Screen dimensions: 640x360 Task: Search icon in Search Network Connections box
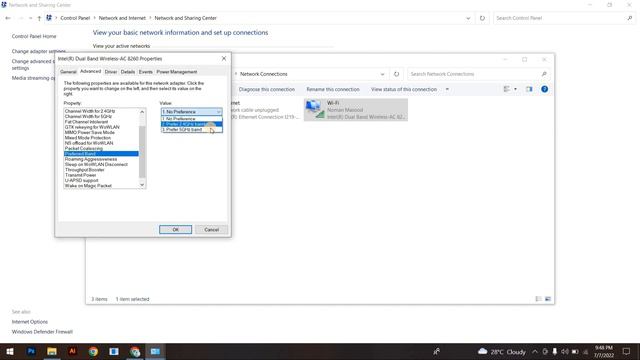pyautogui.click(x=544, y=74)
